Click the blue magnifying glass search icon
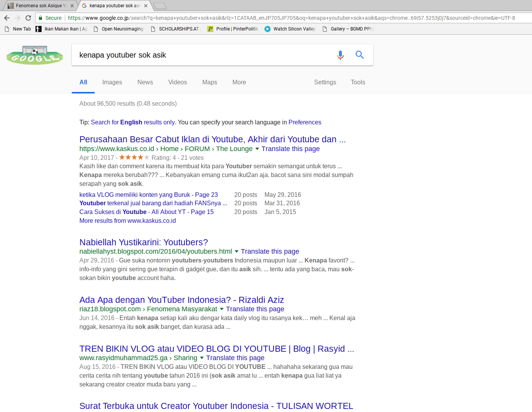The width and height of the screenshot is (532, 412). click(360, 55)
